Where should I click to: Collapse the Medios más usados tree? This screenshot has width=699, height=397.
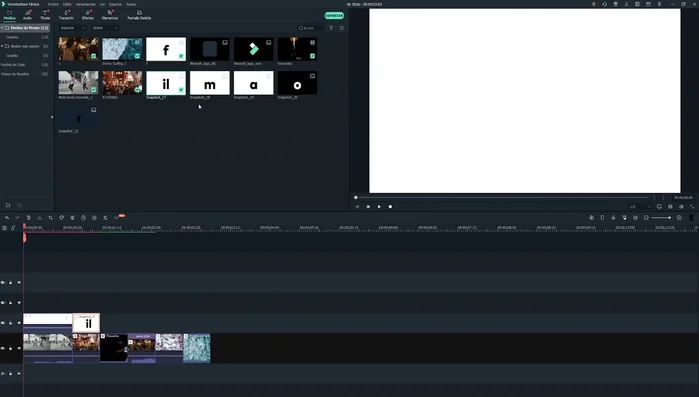click(x=2, y=46)
